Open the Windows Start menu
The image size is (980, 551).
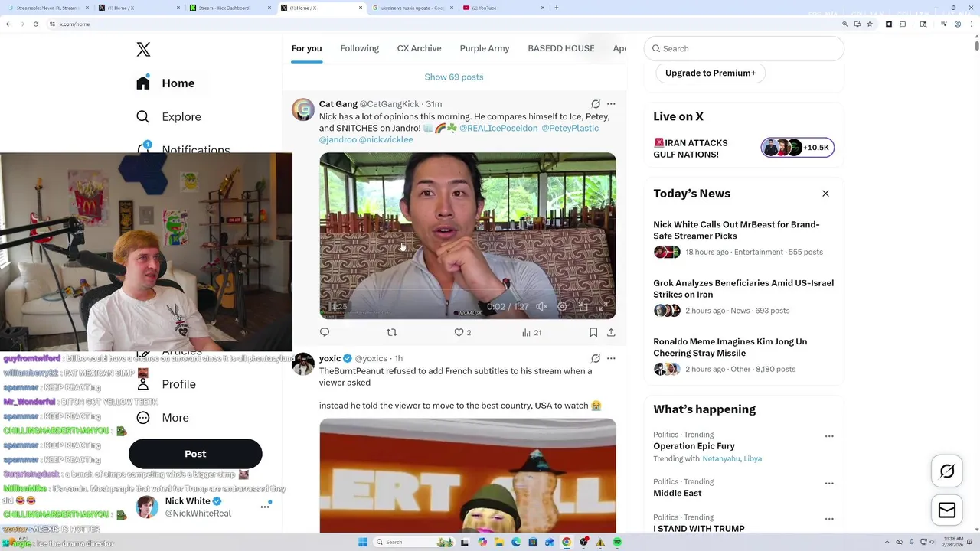tap(363, 542)
